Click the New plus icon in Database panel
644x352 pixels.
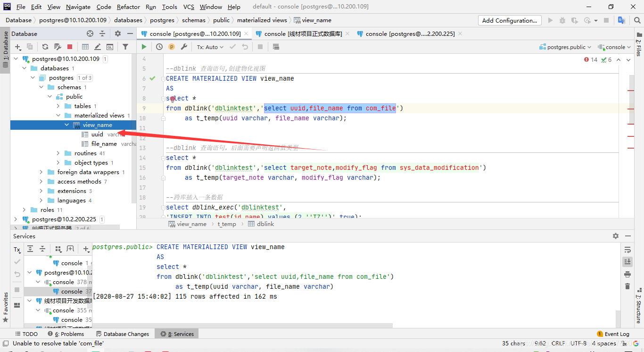(x=18, y=47)
